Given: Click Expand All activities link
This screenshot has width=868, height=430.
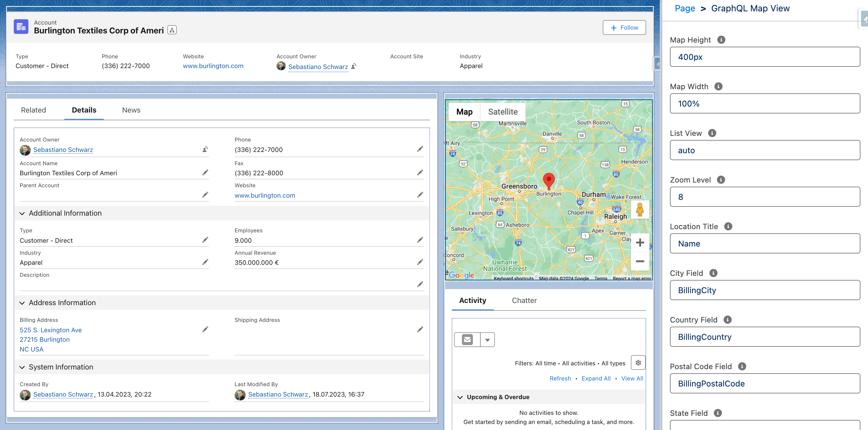Looking at the screenshot, I should pos(596,378).
